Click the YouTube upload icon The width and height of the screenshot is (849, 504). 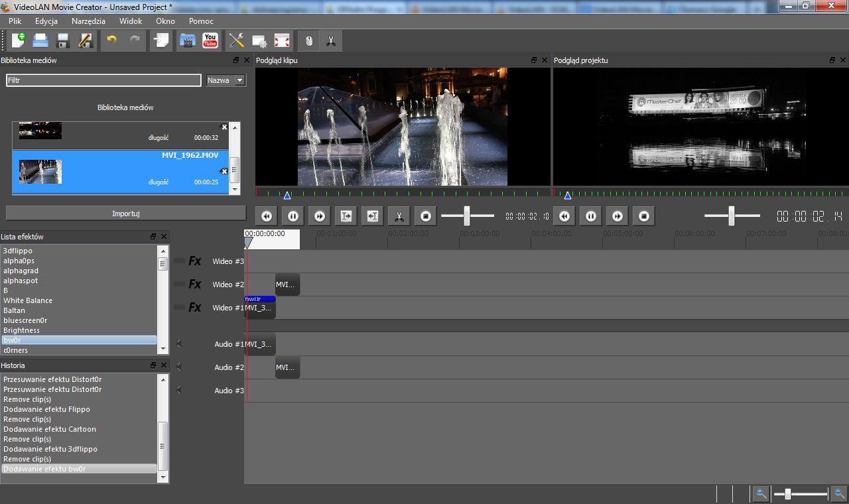pyautogui.click(x=210, y=40)
